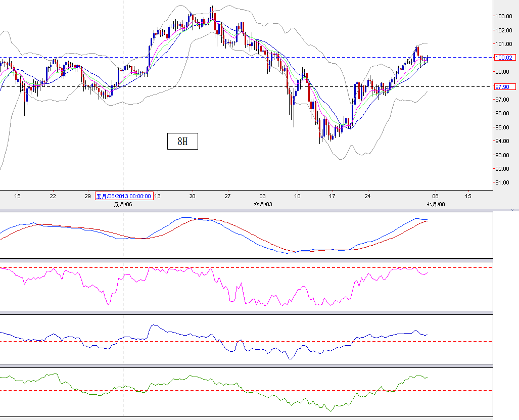Click the 103.00 price axis label
The image size is (519, 420).
pos(504,16)
